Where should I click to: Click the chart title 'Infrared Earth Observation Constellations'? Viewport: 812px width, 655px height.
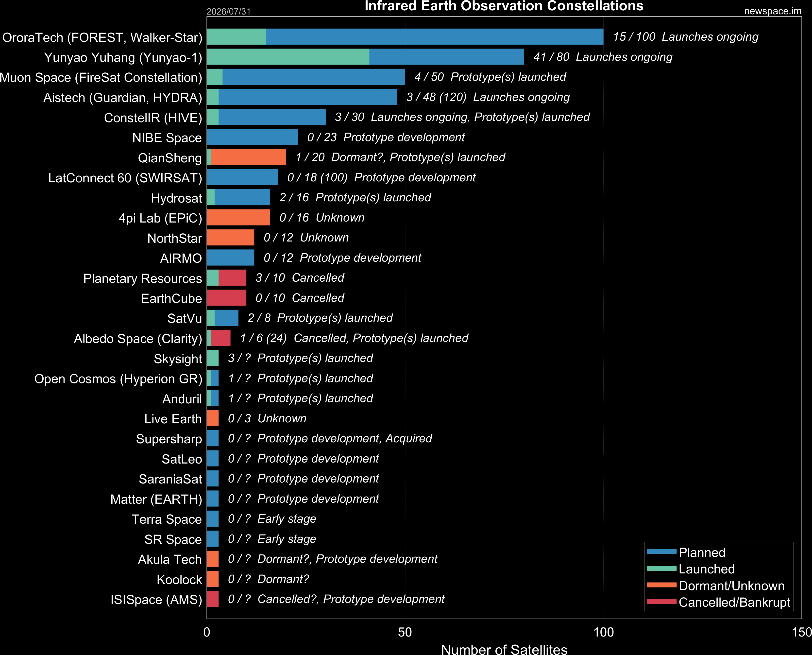pos(504,6)
